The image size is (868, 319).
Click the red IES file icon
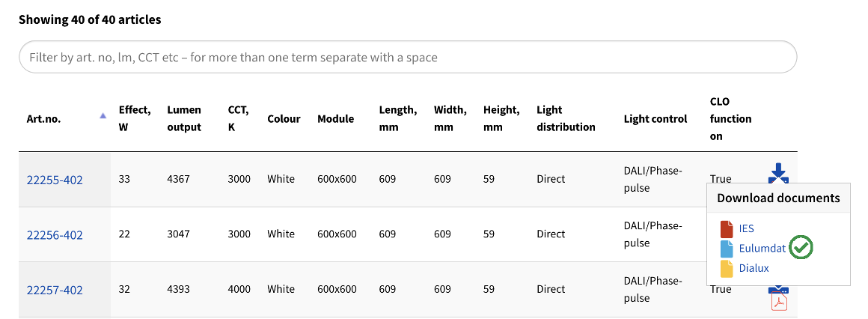coord(727,228)
